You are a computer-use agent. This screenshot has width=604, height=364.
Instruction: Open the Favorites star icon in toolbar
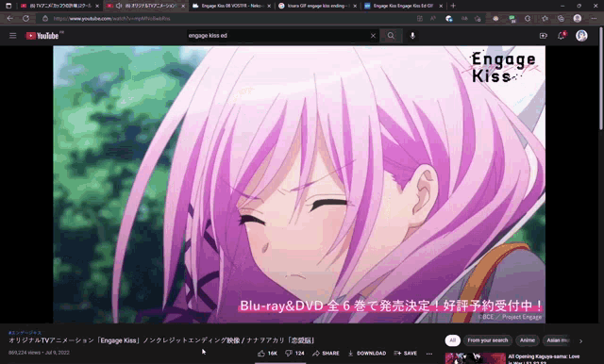point(545,18)
